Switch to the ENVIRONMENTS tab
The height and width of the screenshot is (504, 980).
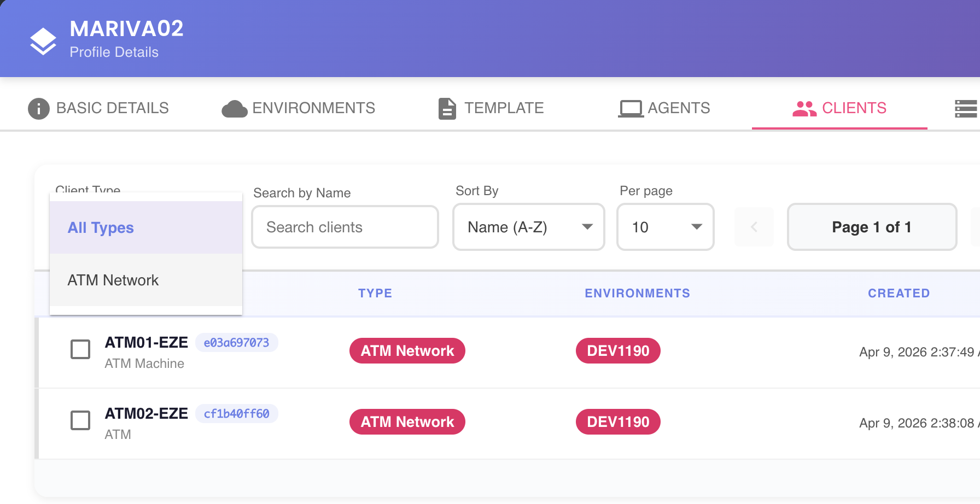point(299,108)
